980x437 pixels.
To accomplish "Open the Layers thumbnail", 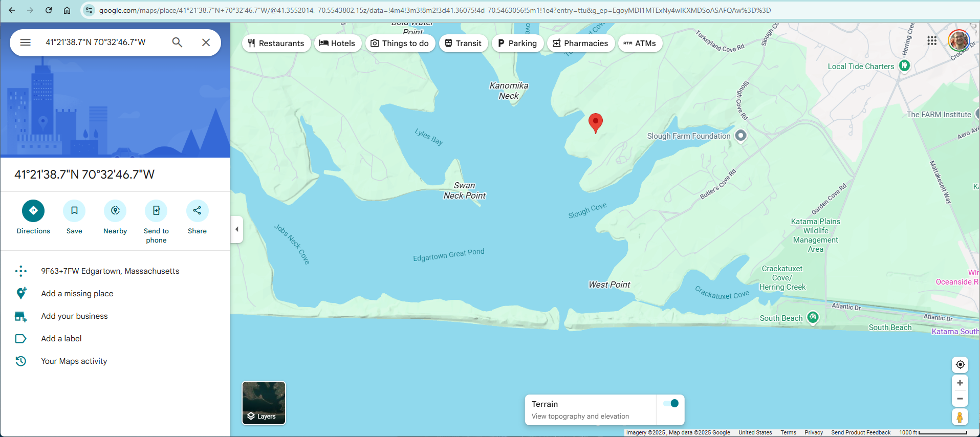I will 264,403.
